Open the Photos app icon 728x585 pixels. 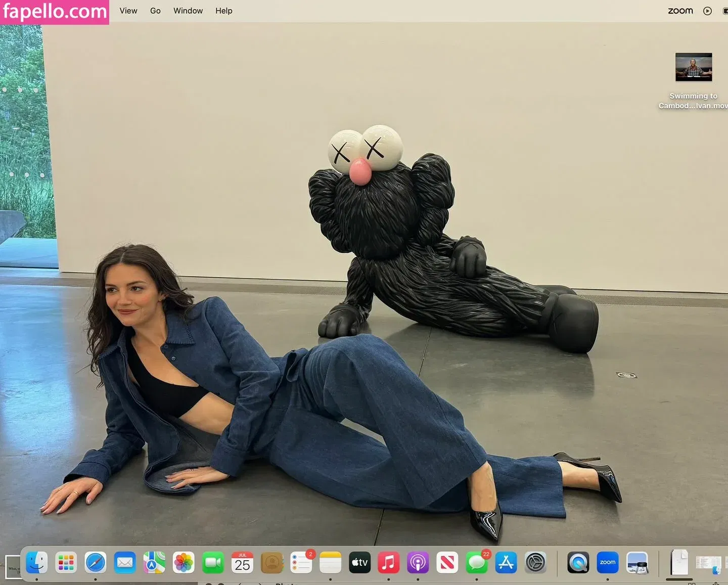184,562
